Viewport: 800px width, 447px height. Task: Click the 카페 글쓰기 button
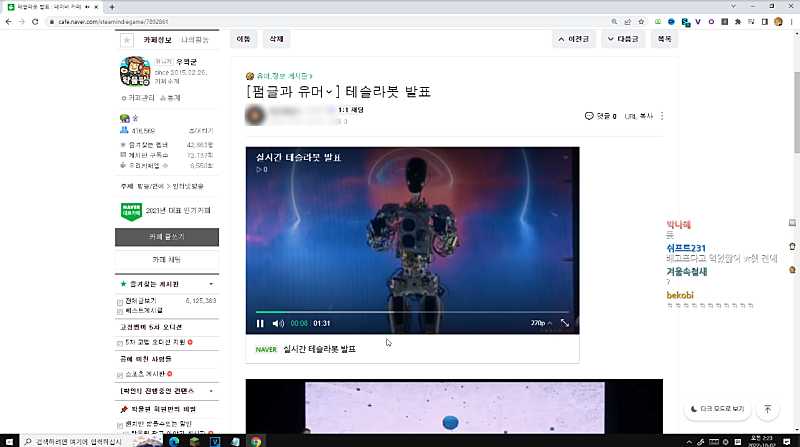pos(167,237)
